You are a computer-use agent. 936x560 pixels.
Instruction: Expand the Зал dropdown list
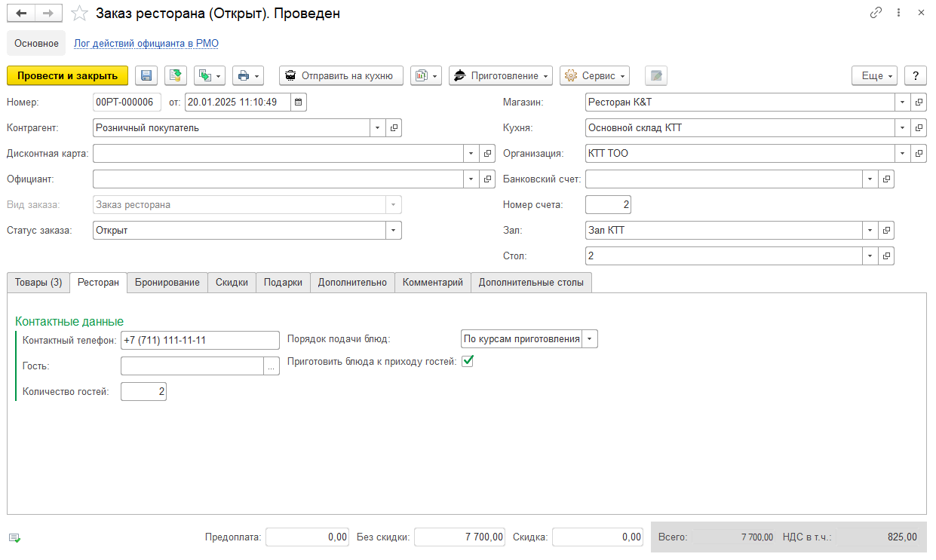[870, 231]
